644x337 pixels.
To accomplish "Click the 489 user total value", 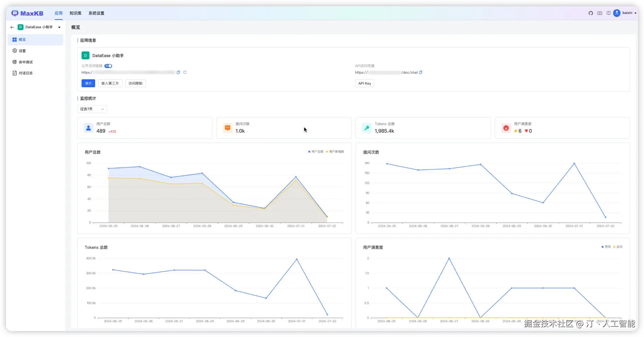I will point(101,131).
